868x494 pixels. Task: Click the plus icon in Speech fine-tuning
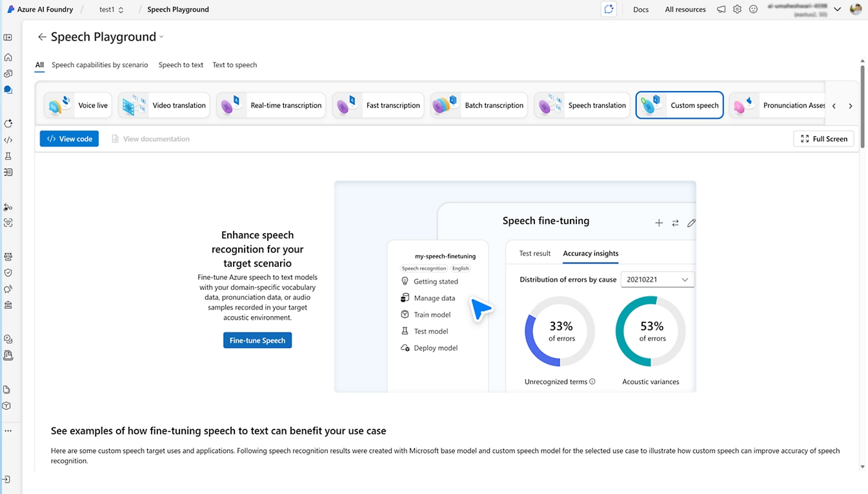click(659, 223)
